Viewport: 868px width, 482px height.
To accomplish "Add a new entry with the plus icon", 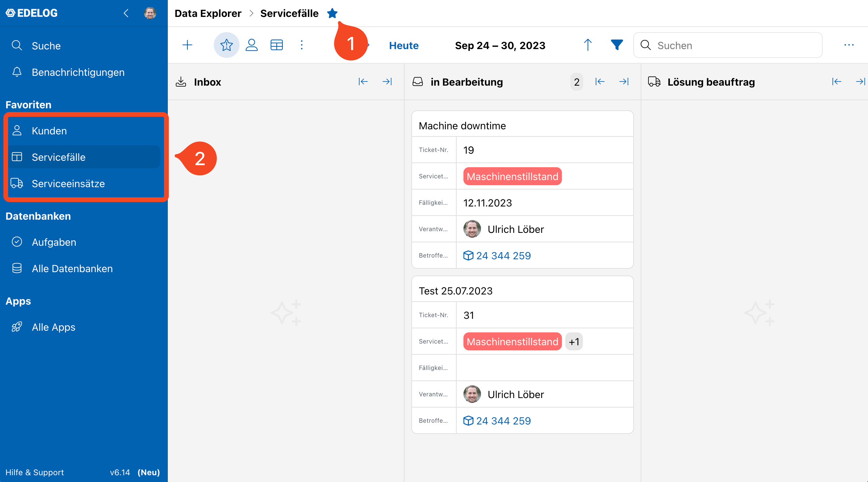I will (x=187, y=45).
